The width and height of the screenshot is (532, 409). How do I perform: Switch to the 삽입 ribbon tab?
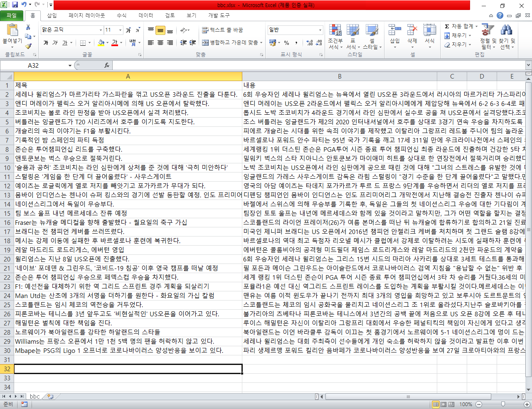pos(52,15)
